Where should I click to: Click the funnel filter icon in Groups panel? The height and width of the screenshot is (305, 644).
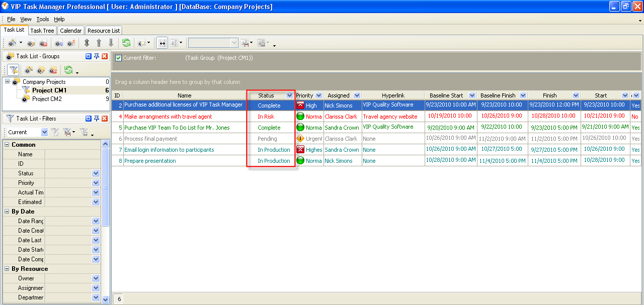tap(14, 70)
